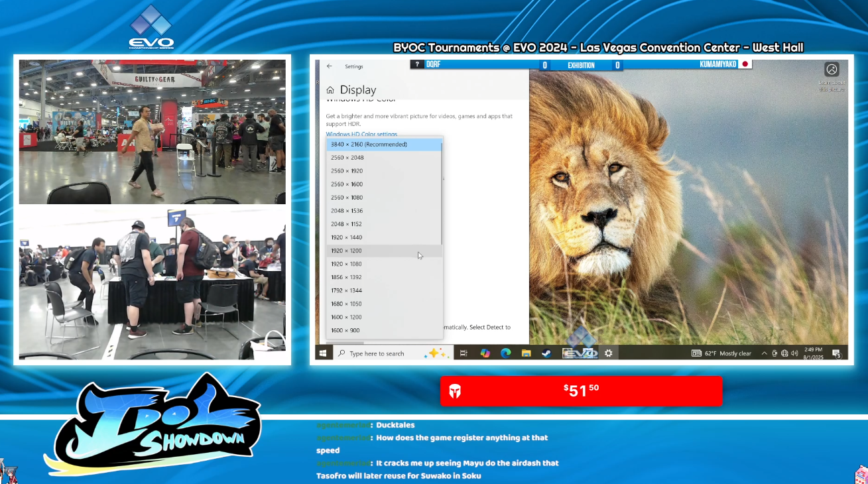Pick 1920 × 1440 resolution
868x484 pixels.
[384, 237]
